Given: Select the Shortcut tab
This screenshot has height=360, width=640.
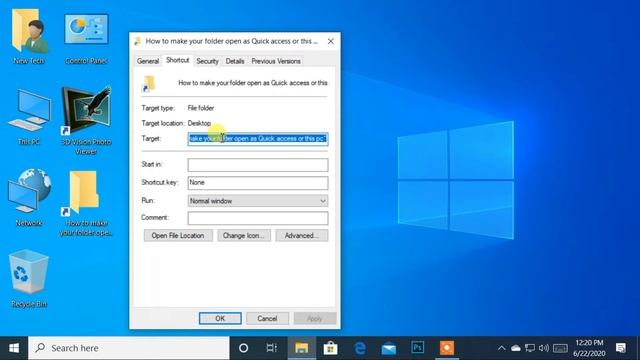Looking at the screenshot, I should pyautogui.click(x=178, y=60).
